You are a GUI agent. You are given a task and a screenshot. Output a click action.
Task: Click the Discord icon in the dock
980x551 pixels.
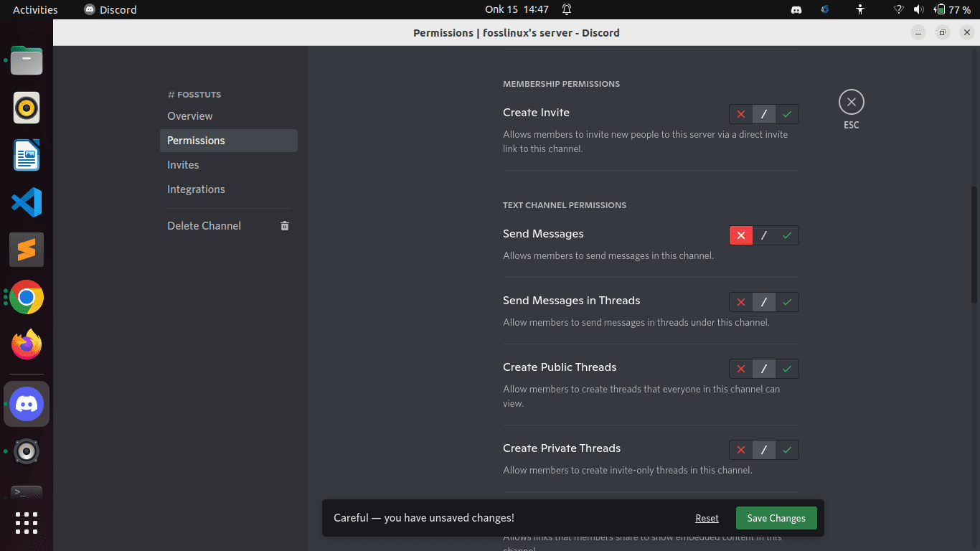pos(27,404)
